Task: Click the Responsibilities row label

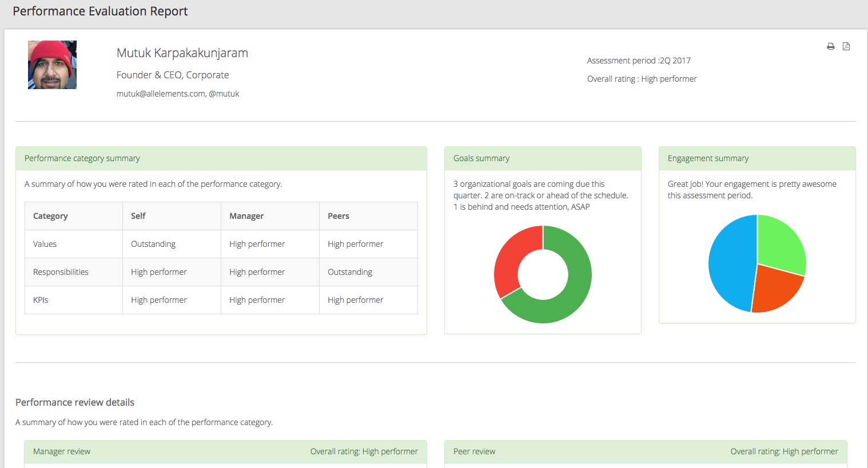Action: click(61, 272)
